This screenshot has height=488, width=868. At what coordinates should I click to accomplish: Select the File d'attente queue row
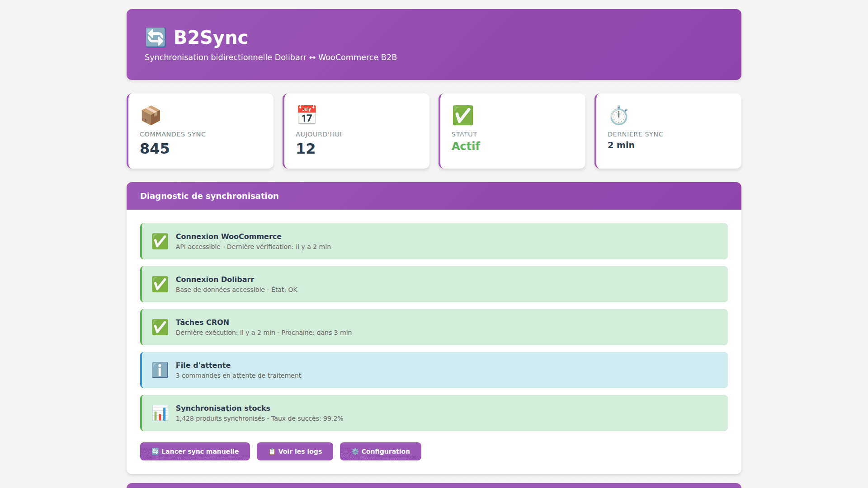pyautogui.click(x=434, y=370)
